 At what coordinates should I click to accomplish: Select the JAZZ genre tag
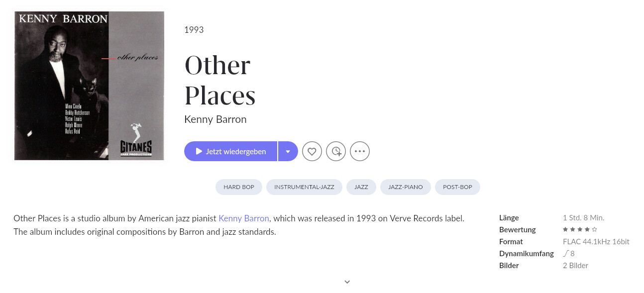361,187
